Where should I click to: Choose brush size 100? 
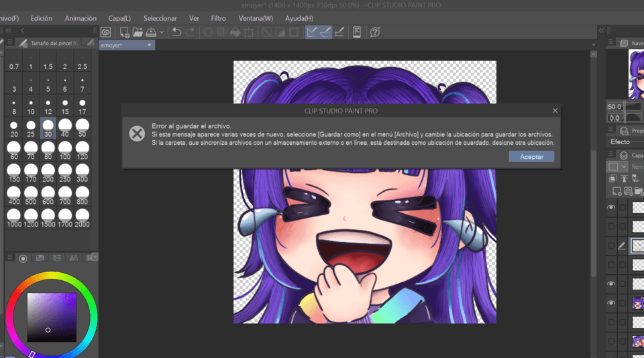tap(65, 151)
